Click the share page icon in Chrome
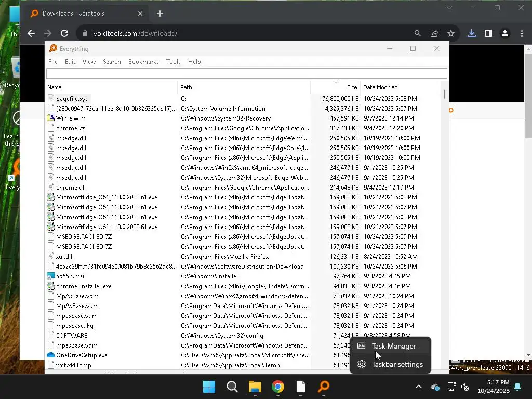This screenshot has height=399, width=532. 434,33
